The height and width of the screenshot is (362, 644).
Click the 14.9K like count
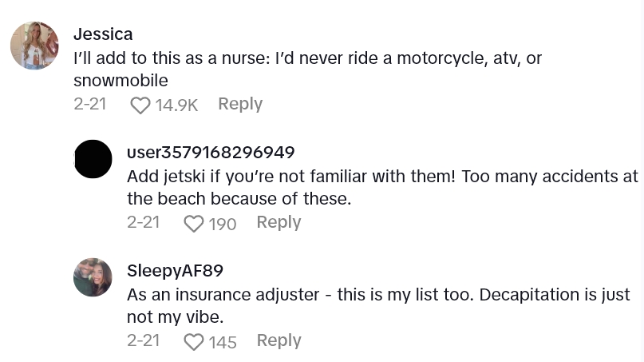point(176,105)
